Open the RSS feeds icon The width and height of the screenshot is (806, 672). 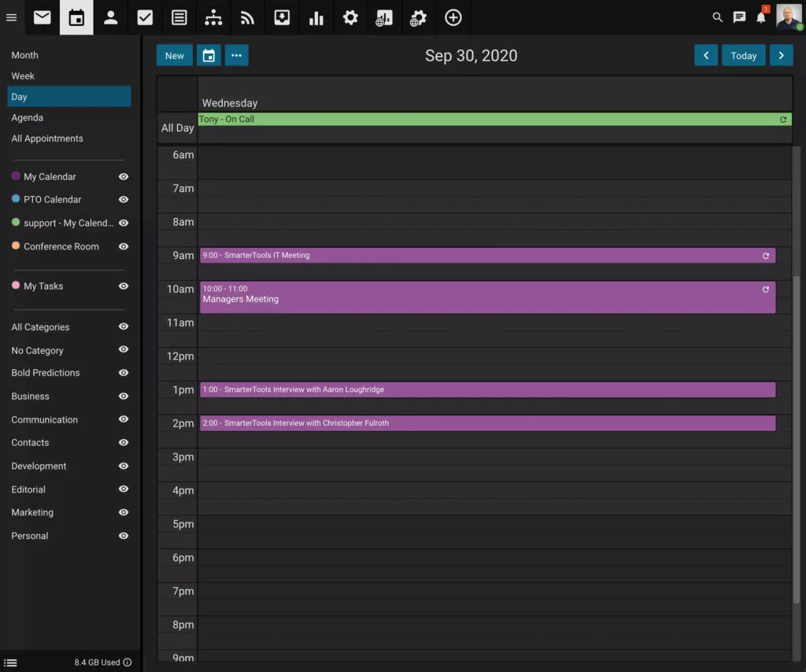248,17
